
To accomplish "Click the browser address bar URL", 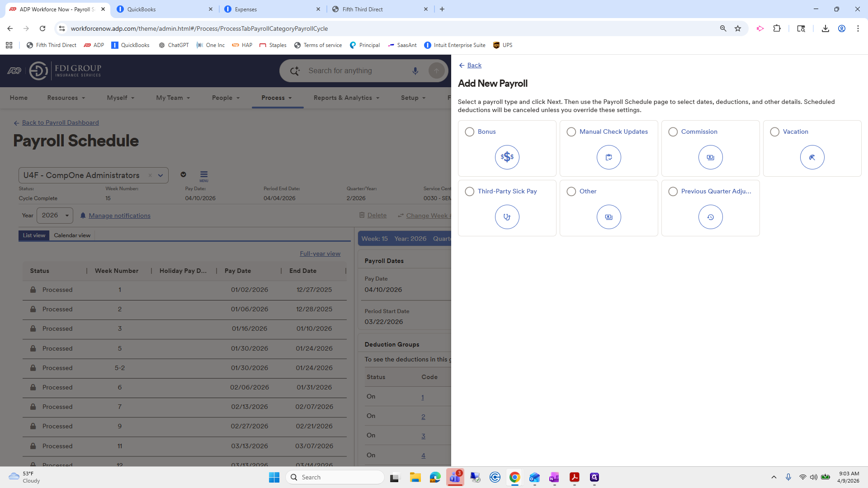I will (x=199, y=28).
